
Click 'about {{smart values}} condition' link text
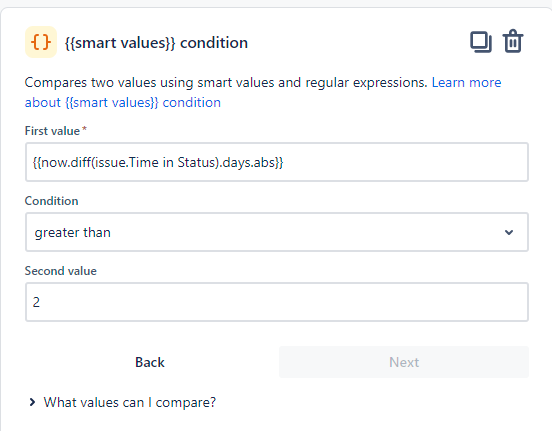tap(123, 102)
